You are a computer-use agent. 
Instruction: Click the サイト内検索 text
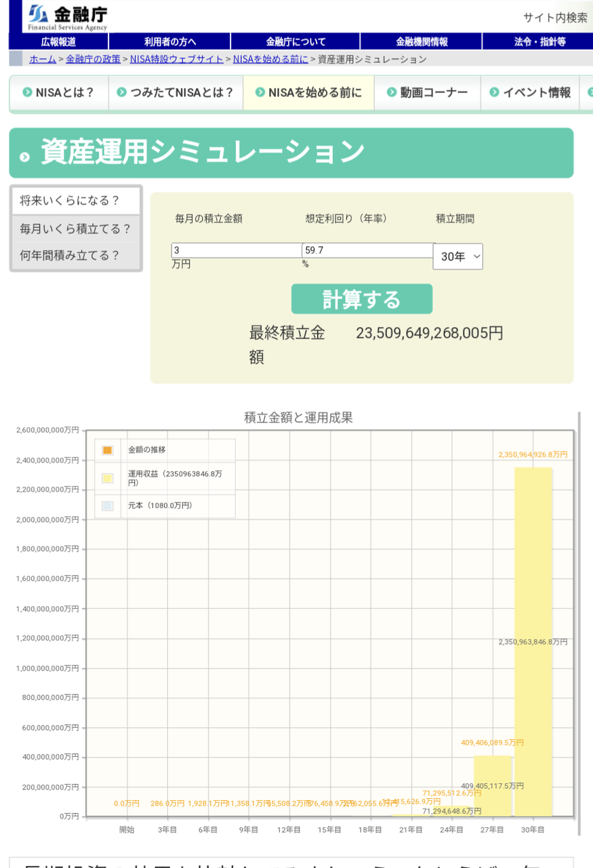point(555,18)
